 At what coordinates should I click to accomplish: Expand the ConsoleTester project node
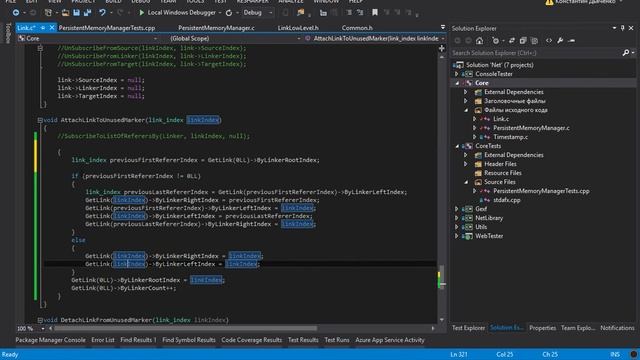(x=457, y=74)
